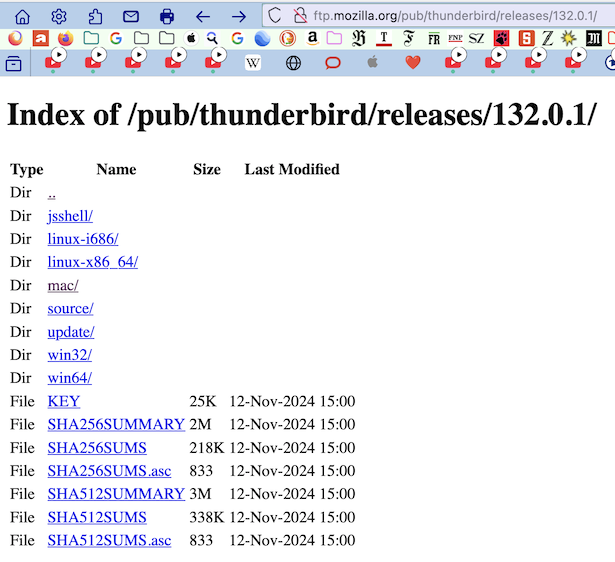Open the Amazon bookmark

click(x=313, y=38)
